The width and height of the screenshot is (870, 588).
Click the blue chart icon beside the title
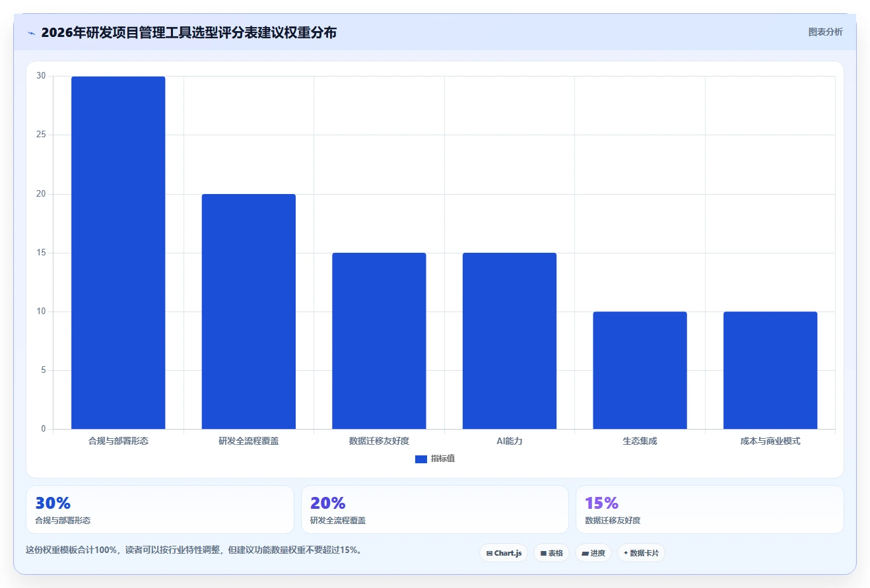coord(31,33)
